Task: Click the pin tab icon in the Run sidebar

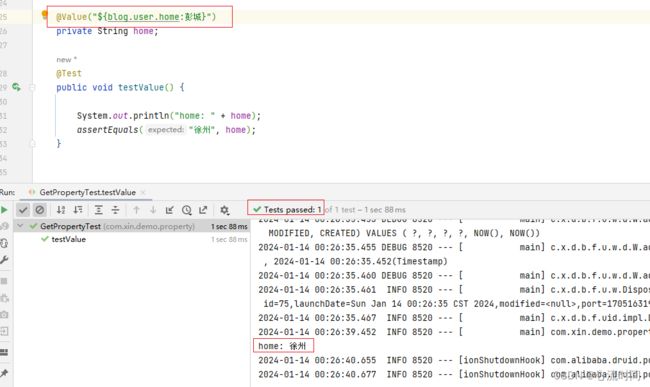Action: [4, 374]
